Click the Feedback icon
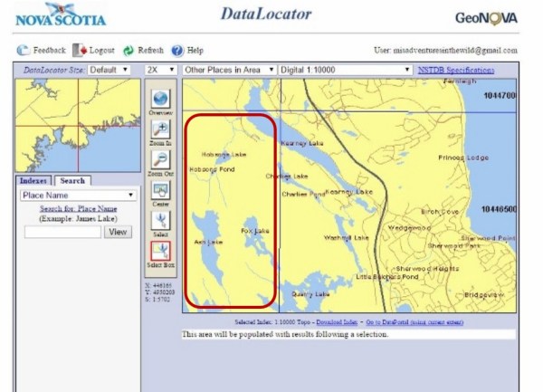 pyautogui.click(x=23, y=51)
